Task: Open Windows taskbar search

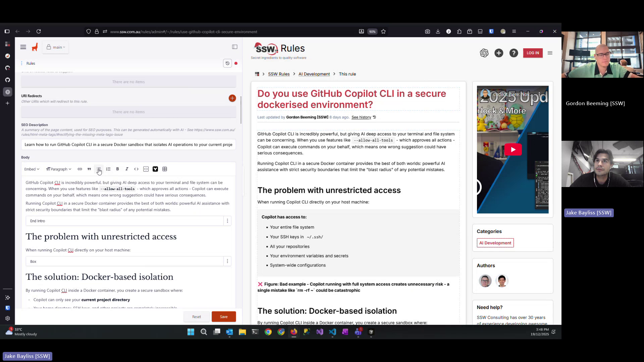Action: pos(204,332)
